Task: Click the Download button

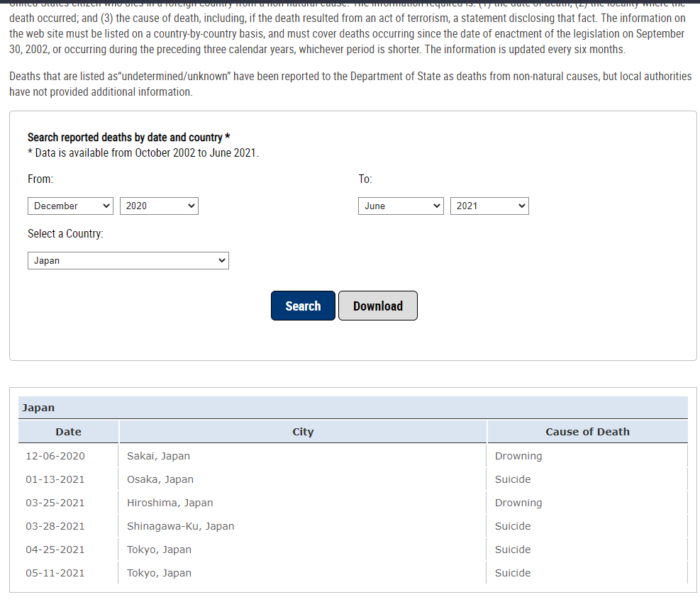Action: click(378, 306)
